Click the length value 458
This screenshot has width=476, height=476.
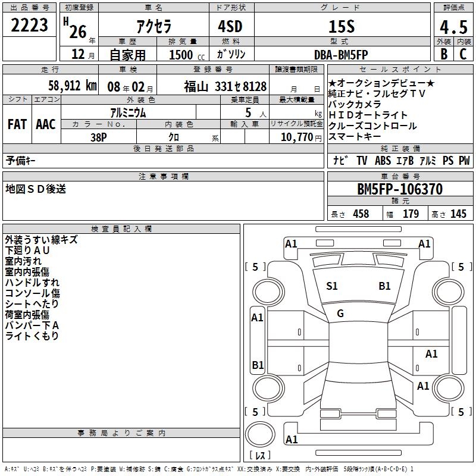pyautogui.click(x=361, y=214)
